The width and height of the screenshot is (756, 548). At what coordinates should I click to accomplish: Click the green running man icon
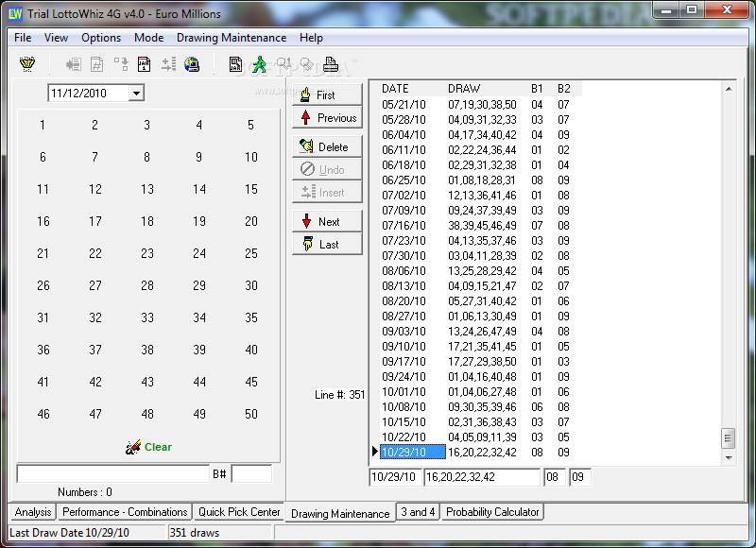[259, 64]
